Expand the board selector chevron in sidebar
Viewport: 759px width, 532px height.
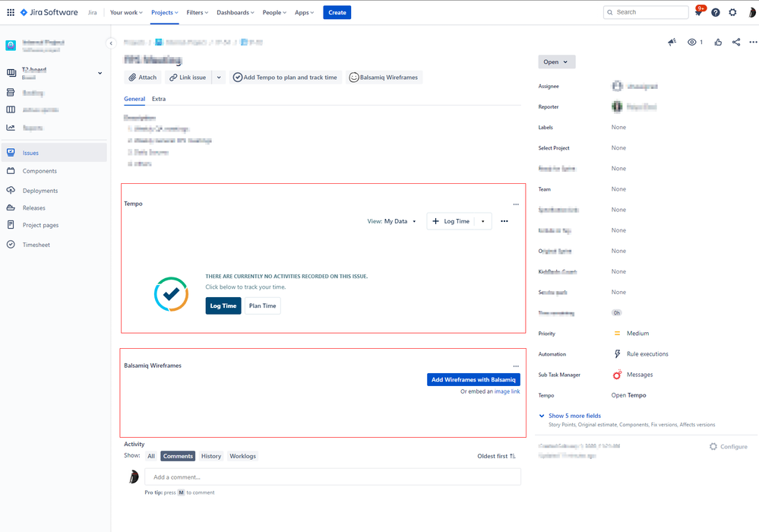click(x=100, y=73)
